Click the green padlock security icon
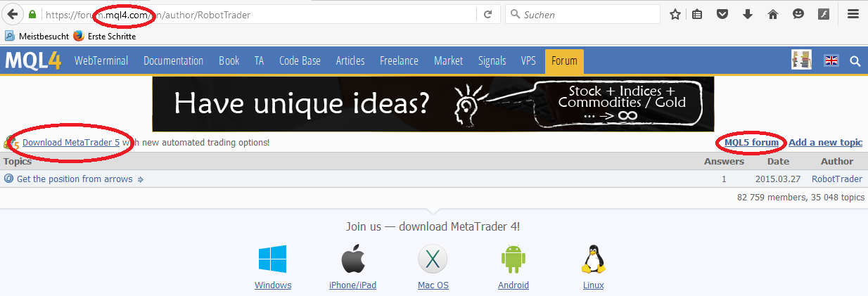Viewport: 868px width, 296px height. point(32,14)
